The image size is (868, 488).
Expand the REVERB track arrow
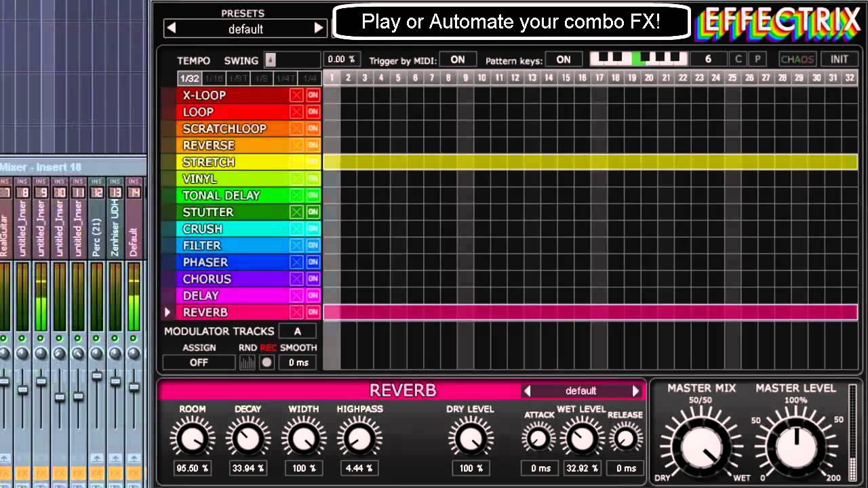[167, 312]
